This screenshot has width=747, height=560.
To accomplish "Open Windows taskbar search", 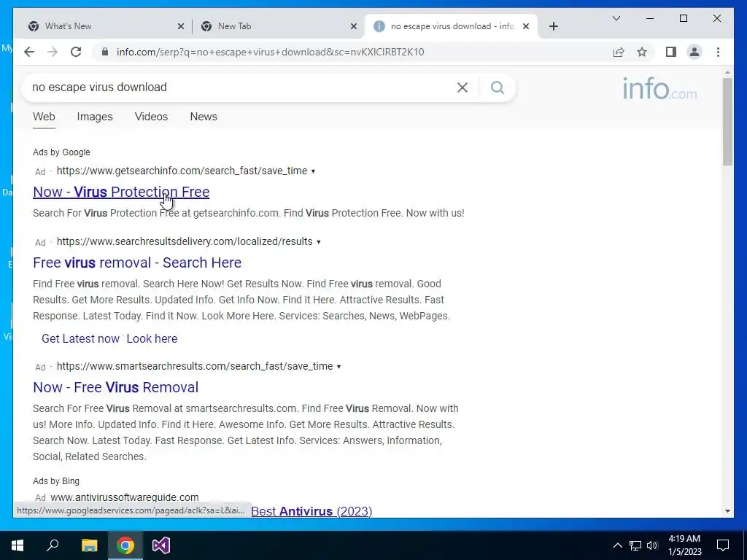I will [53, 545].
